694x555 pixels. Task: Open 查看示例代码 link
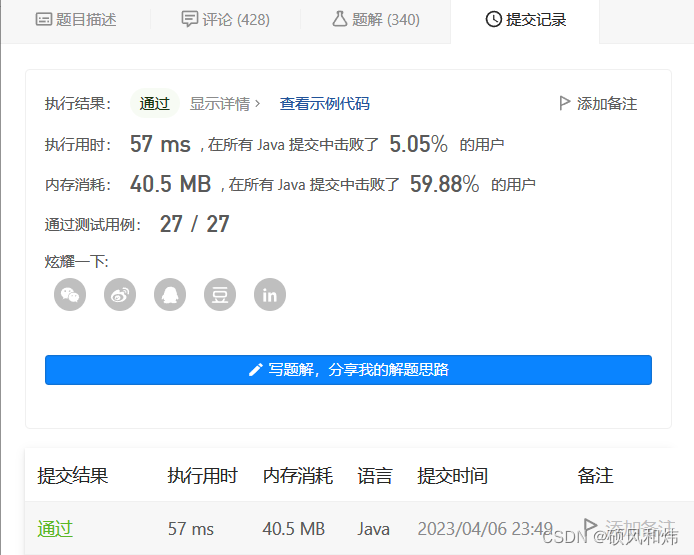[324, 104]
